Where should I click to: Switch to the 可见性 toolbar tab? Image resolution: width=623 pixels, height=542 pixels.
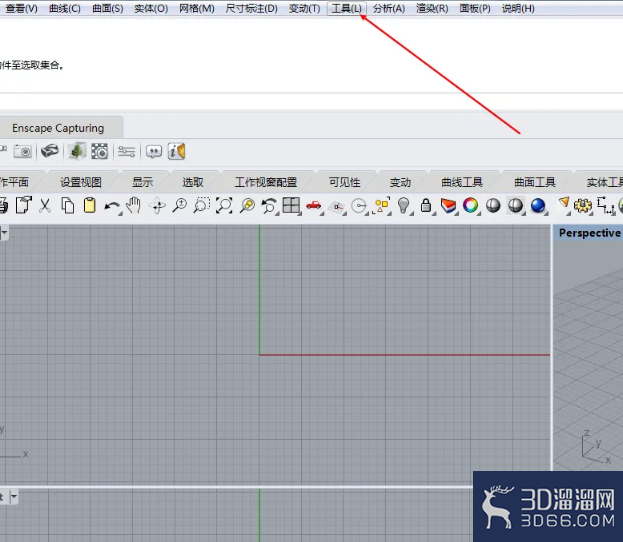[x=345, y=182]
